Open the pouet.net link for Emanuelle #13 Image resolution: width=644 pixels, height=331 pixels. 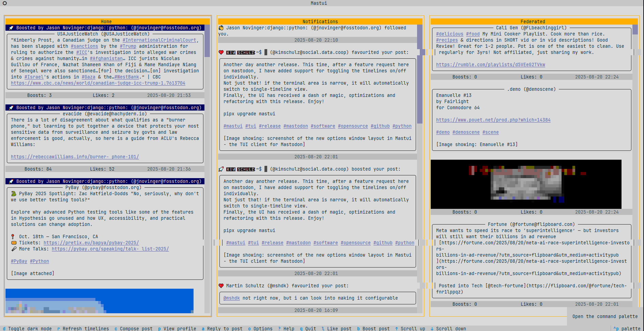coord(493,120)
